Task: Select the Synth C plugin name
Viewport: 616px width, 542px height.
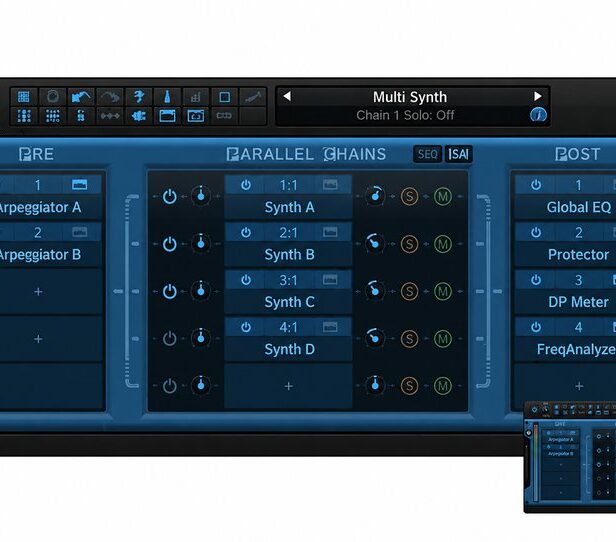Action: click(x=290, y=302)
